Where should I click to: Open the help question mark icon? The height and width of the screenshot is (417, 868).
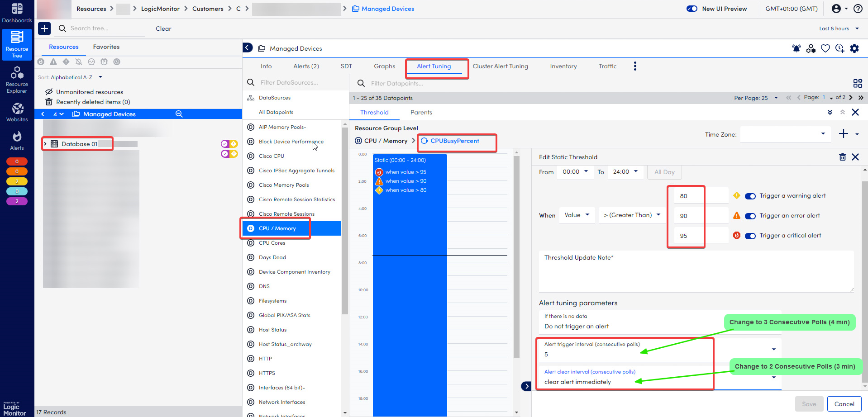coord(858,9)
